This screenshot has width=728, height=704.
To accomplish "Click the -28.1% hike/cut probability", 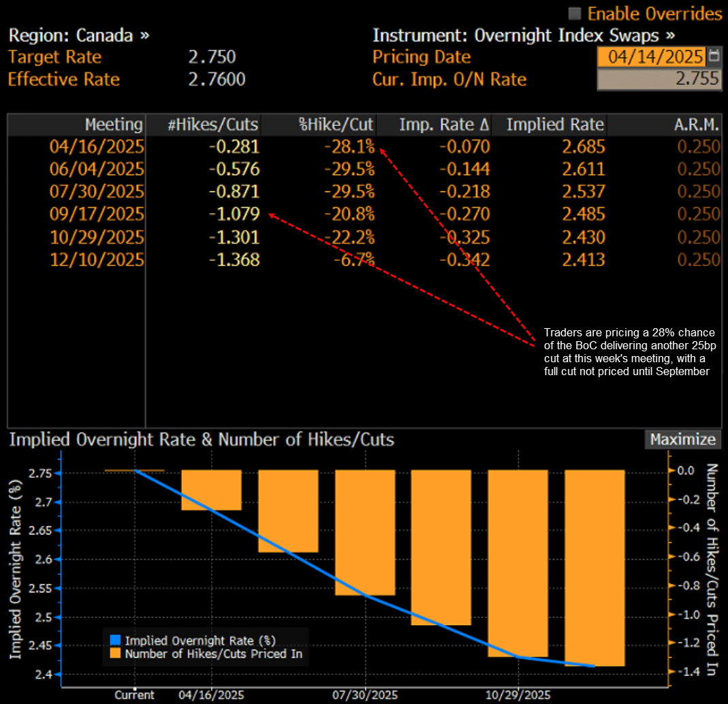I will point(349,146).
